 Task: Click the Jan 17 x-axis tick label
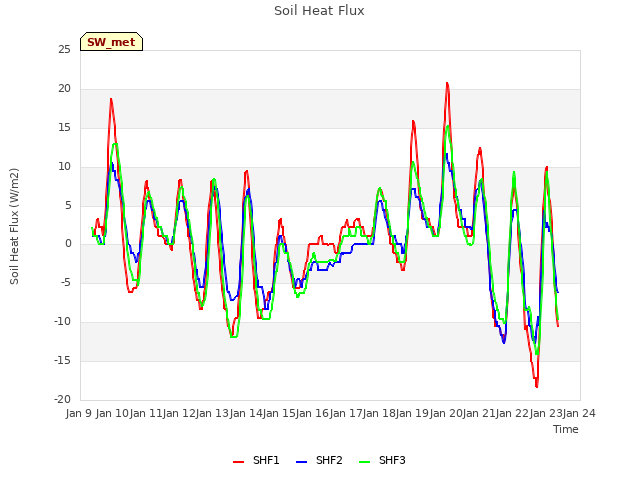click(346, 413)
